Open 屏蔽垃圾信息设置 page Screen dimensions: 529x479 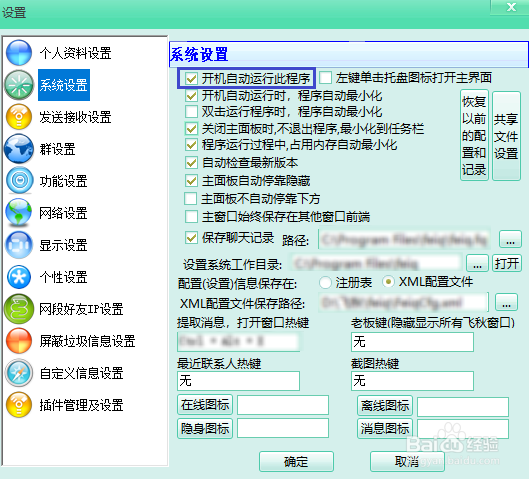(87, 341)
